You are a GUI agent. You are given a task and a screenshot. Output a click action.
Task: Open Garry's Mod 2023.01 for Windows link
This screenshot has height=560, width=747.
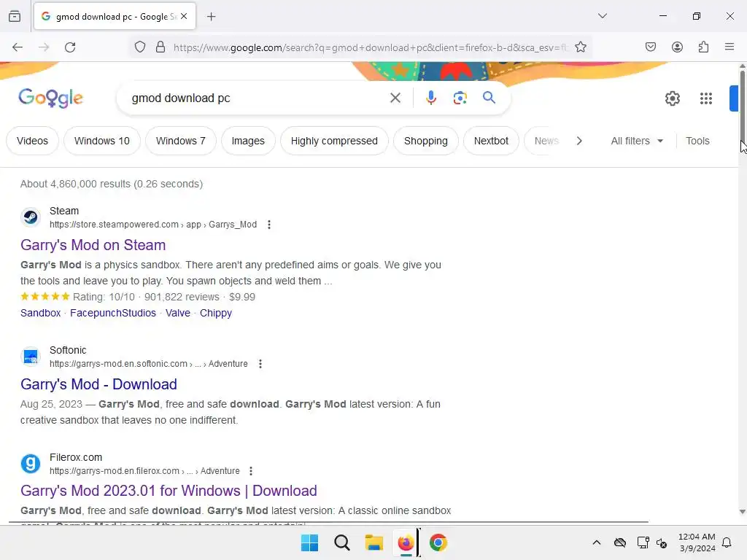coord(169,491)
